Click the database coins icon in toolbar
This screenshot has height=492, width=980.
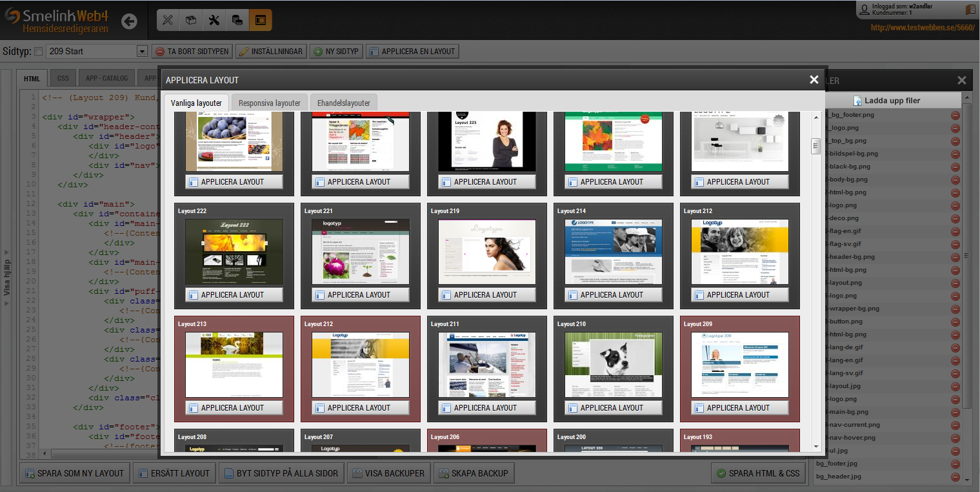[237, 20]
